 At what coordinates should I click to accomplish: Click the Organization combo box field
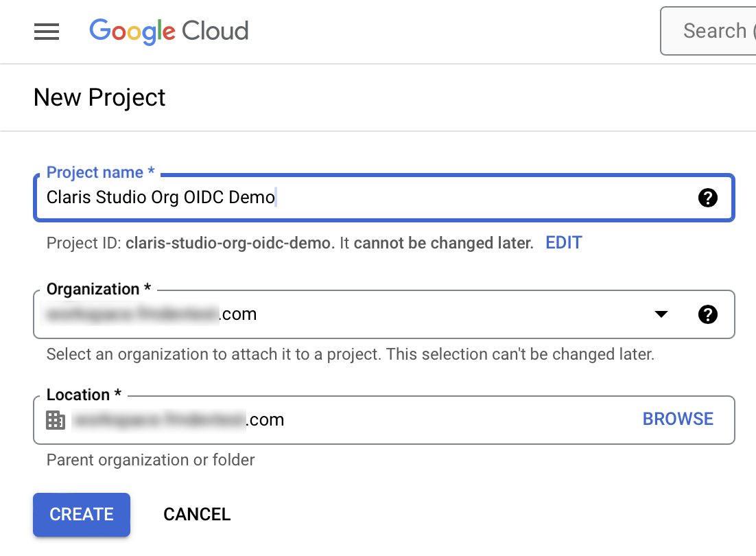pyautogui.click(x=343, y=314)
